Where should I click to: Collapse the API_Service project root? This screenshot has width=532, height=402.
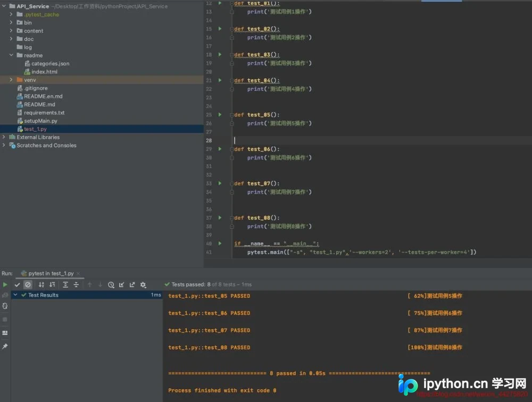[4, 6]
